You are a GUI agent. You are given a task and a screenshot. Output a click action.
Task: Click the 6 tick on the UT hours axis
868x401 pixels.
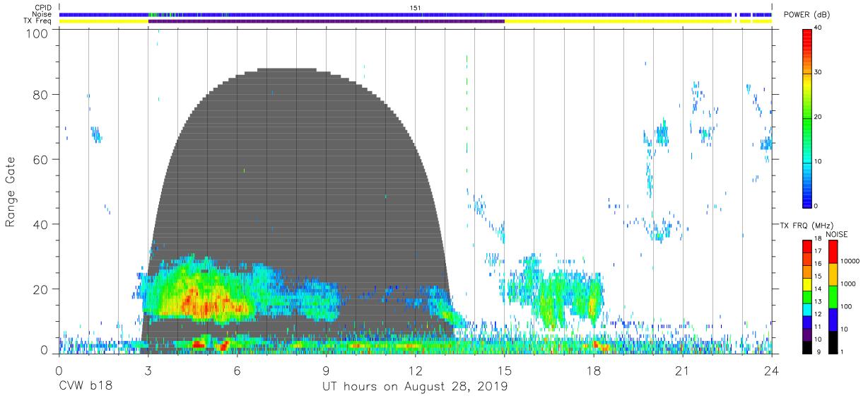tap(237, 370)
